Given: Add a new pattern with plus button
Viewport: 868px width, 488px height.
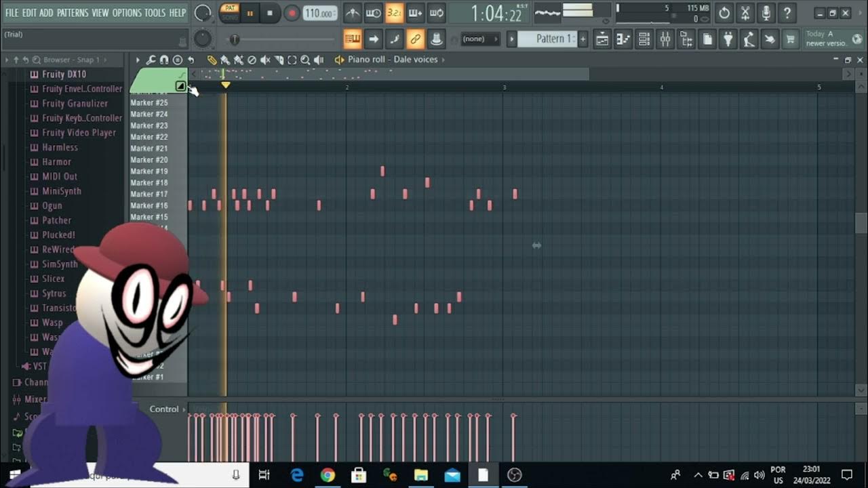Looking at the screenshot, I should click(x=583, y=39).
